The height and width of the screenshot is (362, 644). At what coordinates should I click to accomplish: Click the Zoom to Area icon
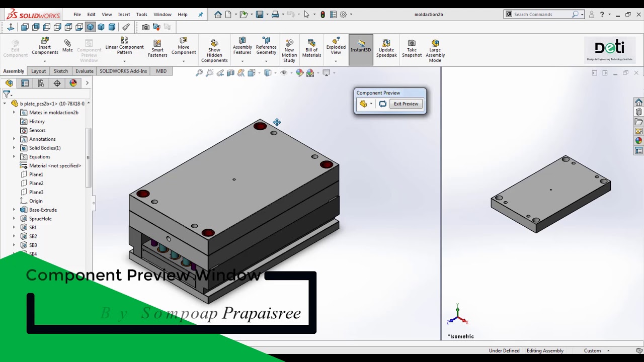(x=210, y=73)
